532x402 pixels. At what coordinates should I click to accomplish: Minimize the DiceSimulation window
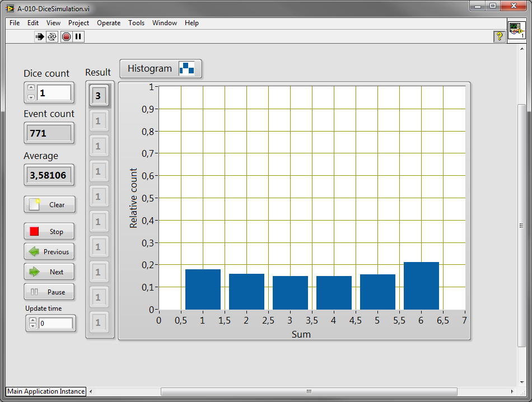coord(477,6)
